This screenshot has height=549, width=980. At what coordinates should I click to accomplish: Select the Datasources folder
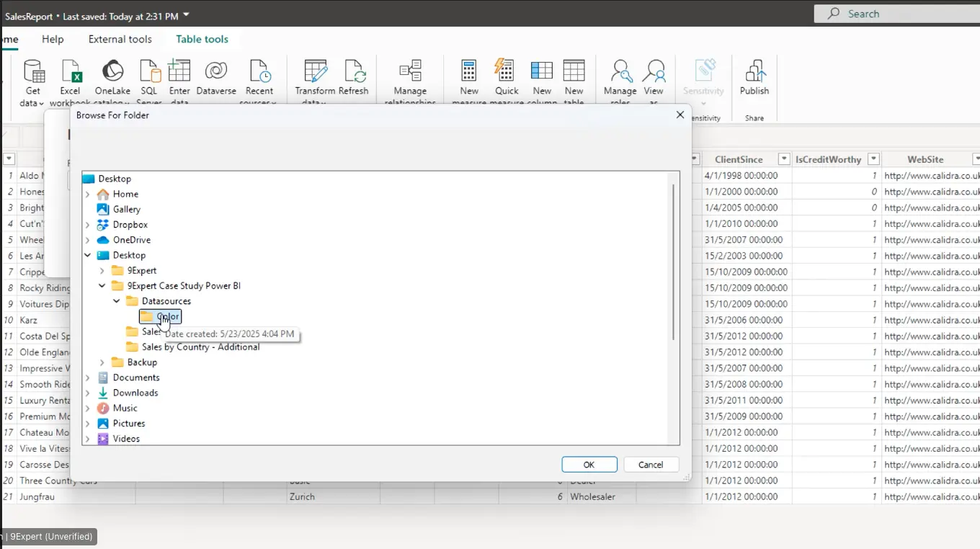(x=166, y=300)
